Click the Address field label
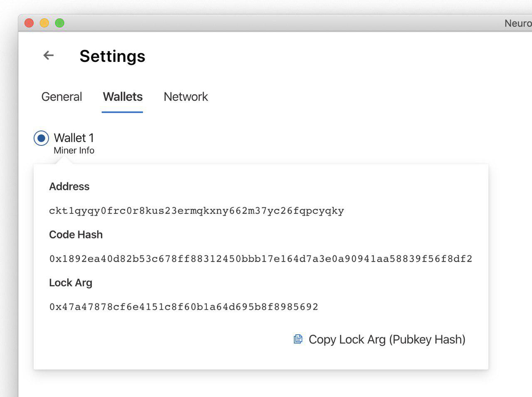The image size is (532, 397). pos(69,186)
